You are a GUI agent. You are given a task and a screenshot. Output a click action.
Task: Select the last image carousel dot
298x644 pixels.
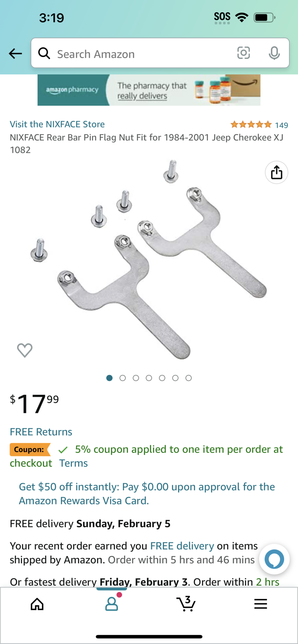(x=189, y=378)
